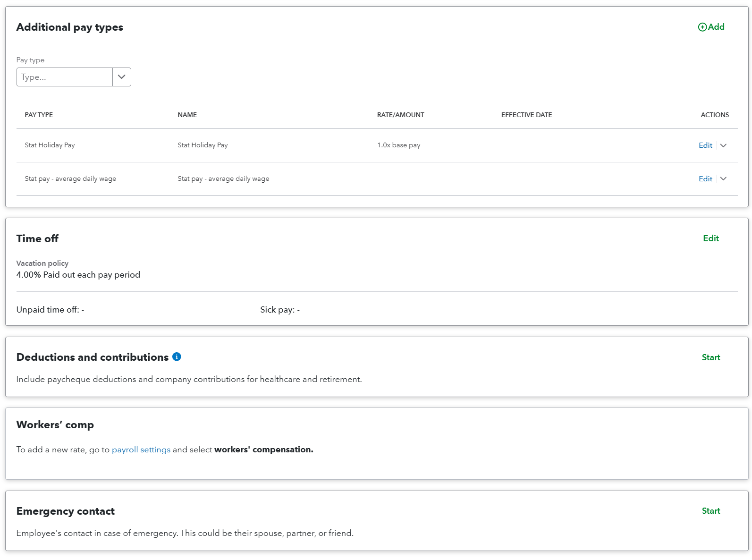This screenshot has height=560, width=752.
Task: Expand actions chevron for Stat pay average daily wage
Action: 723,179
